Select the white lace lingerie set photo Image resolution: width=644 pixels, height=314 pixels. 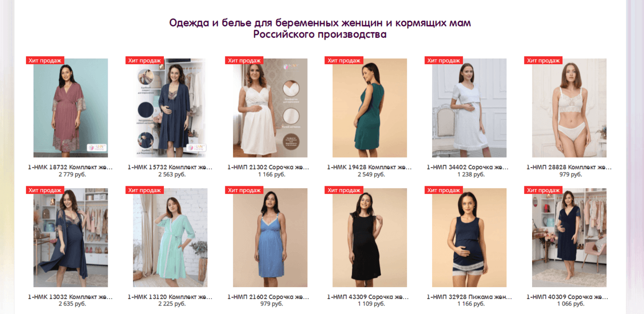point(569,108)
